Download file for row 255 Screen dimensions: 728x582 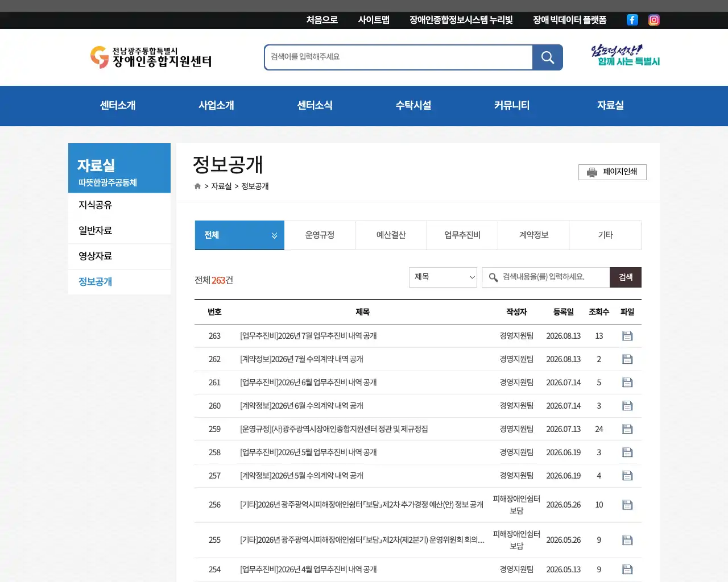[627, 540]
